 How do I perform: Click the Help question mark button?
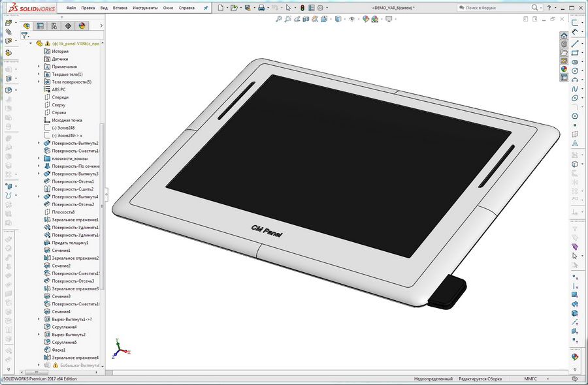(551, 7)
